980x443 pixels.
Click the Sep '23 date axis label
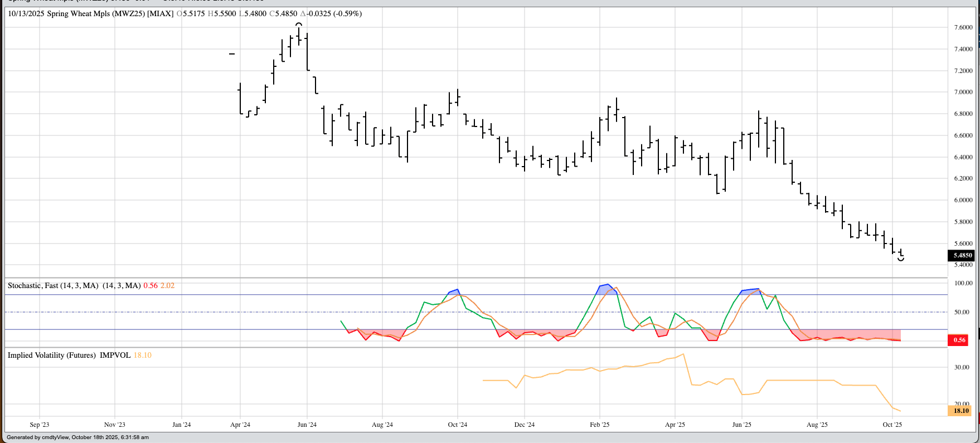[x=39, y=425]
